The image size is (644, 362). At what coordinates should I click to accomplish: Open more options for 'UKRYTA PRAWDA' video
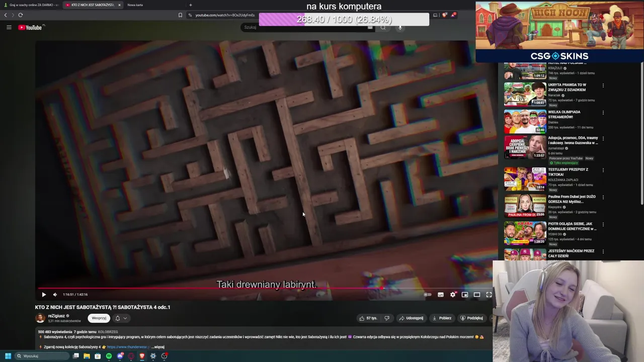pyautogui.click(x=603, y=85)
